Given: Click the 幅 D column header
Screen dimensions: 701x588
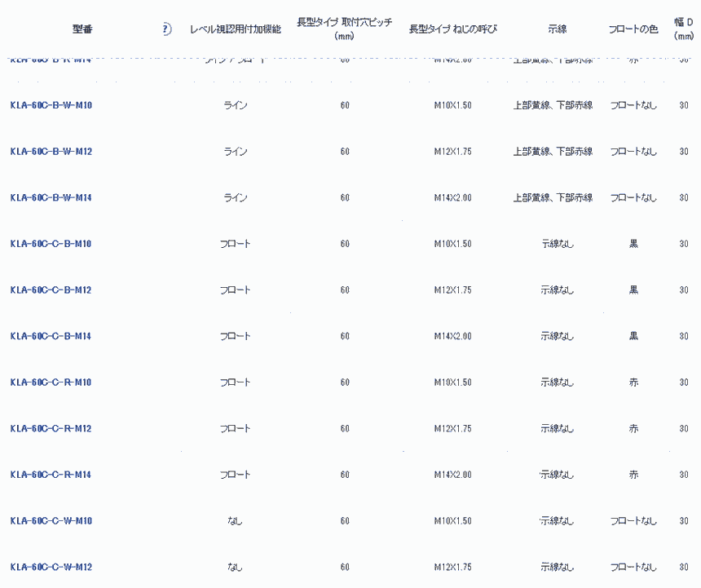Looking at the screenshot, I should (x=683, y=29).
